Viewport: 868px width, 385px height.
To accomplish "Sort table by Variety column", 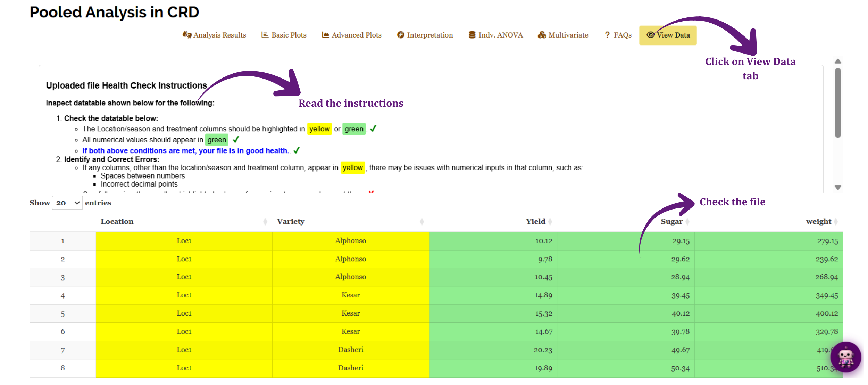I will [x=351, y=222].
